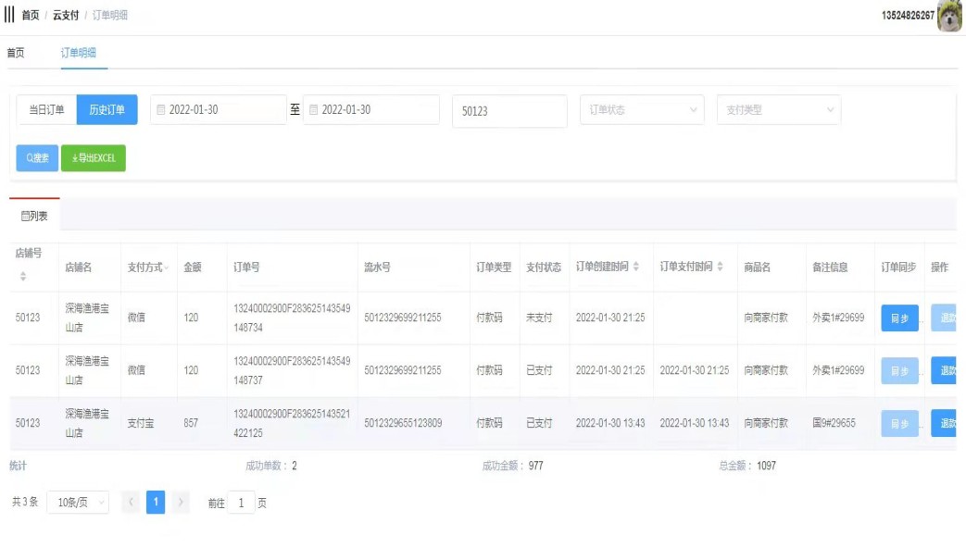Click the sort icon under 店铺号 column
The width and height of the screenshot is (966, 560).
click(23, 277)
